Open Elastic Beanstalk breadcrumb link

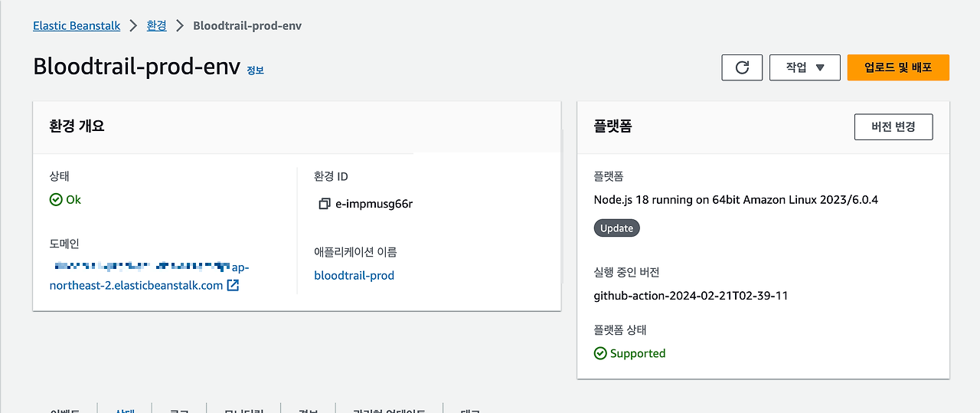[x=77, y=25]
